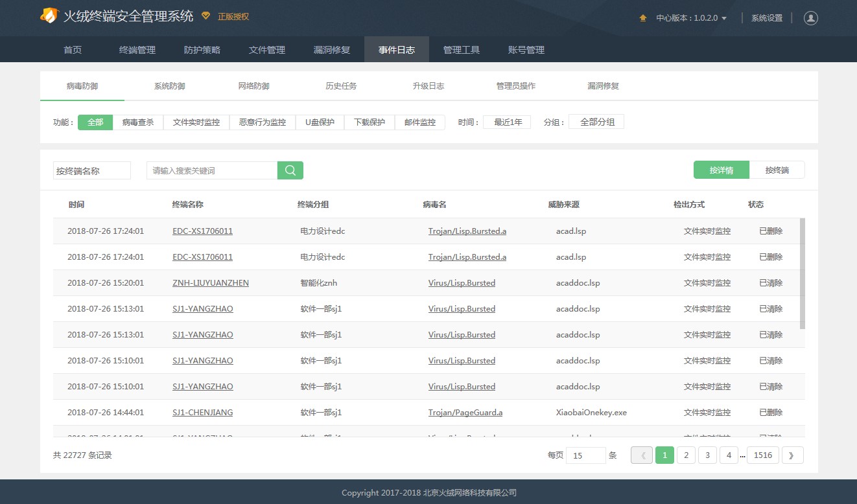Open Virus/Lisp.Bursted link in ZNH-LIUYUANZHEN row

[462, 283]
